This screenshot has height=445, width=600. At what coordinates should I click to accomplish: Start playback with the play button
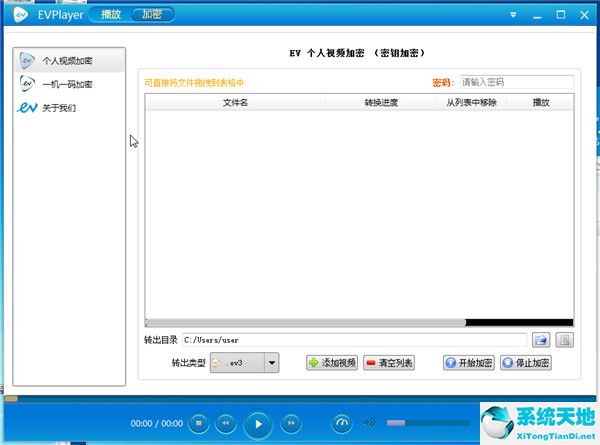pyautogui.click(x=258, y=424)
